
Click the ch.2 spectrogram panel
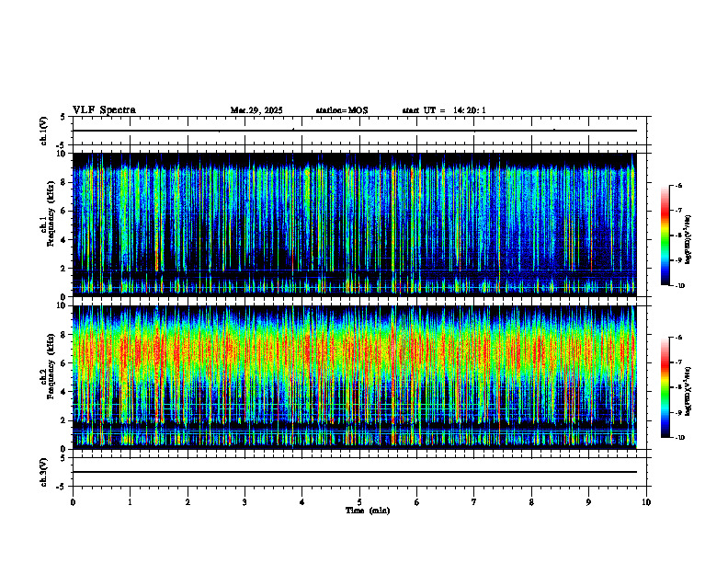pos(354,377)
